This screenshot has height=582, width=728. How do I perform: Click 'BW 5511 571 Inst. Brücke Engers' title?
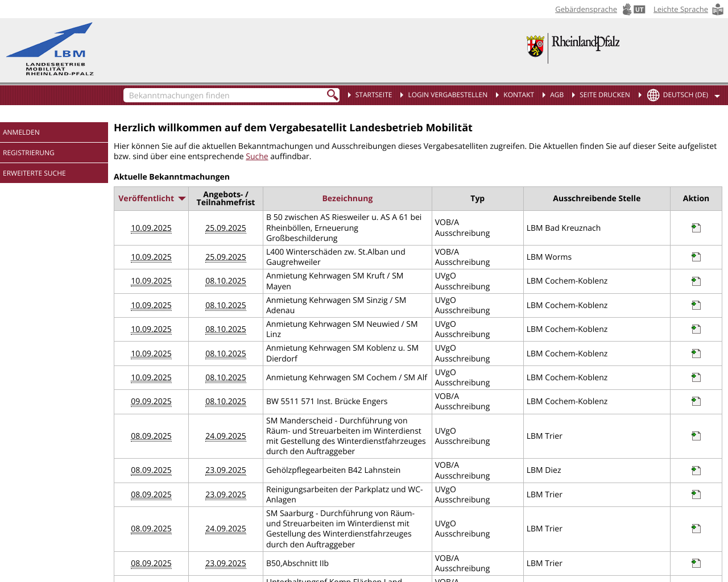click(x=326, y=401)
